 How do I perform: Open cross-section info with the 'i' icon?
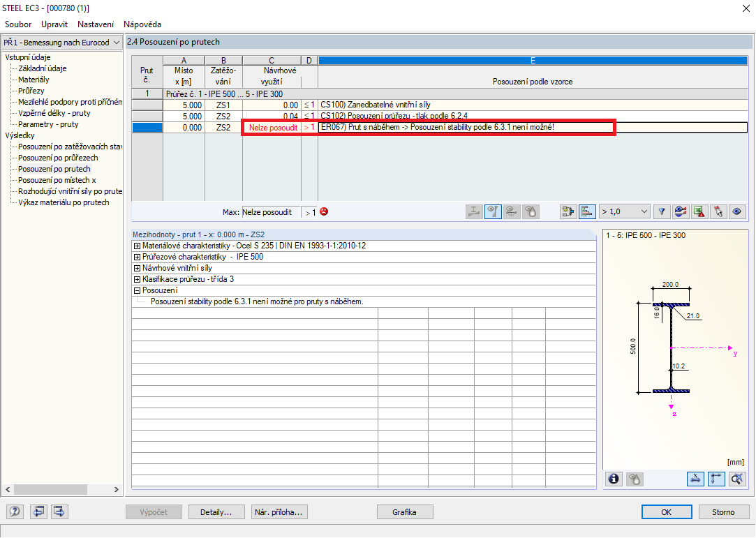(x=614, y=479)
